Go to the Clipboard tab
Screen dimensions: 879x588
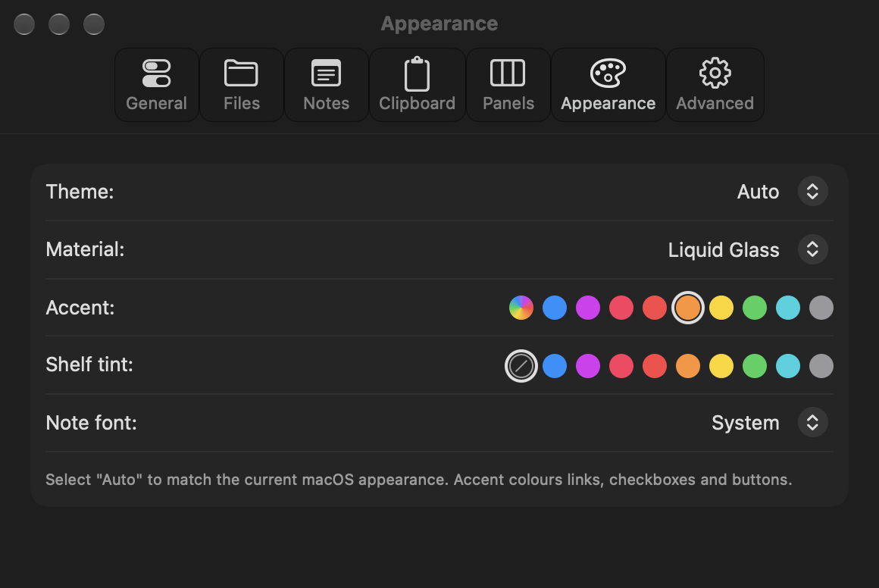(x=417, y=85)
